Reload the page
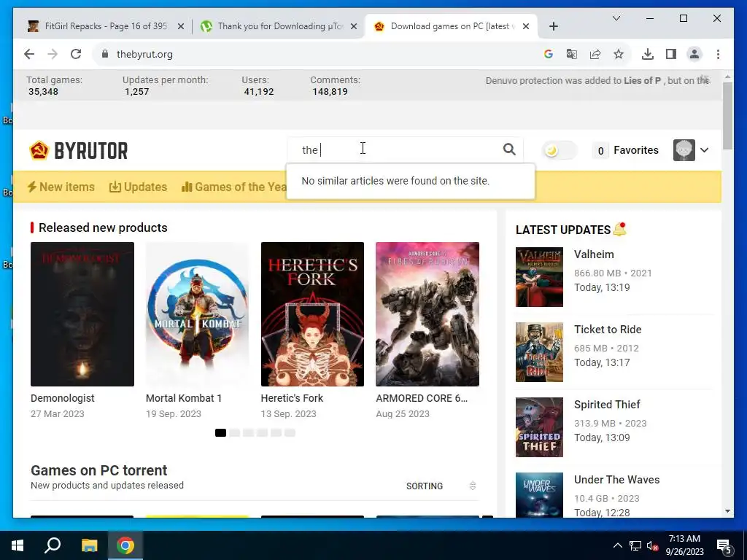The image size is (747, 560). click(x=76, y=54)
